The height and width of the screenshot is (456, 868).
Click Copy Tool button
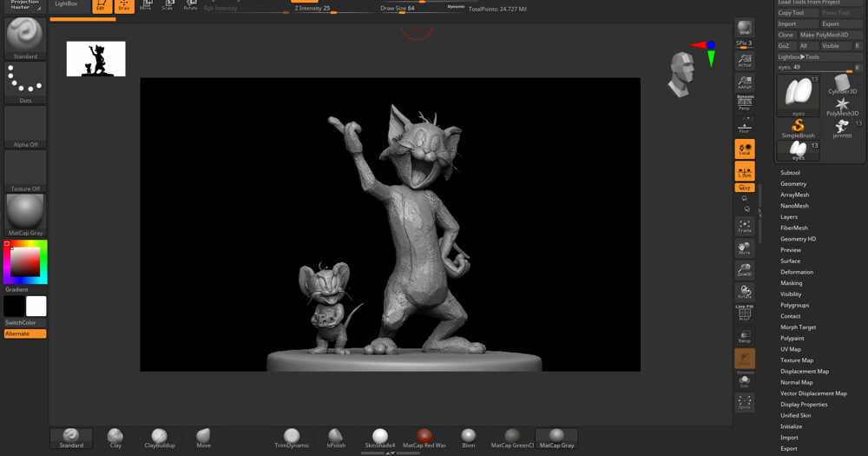pyautogui.click(x=797, y=13)
